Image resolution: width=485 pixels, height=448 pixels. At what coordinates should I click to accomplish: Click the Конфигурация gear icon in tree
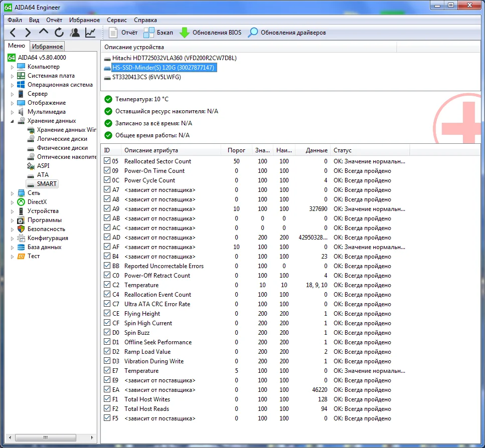click(x=21, y=238)
